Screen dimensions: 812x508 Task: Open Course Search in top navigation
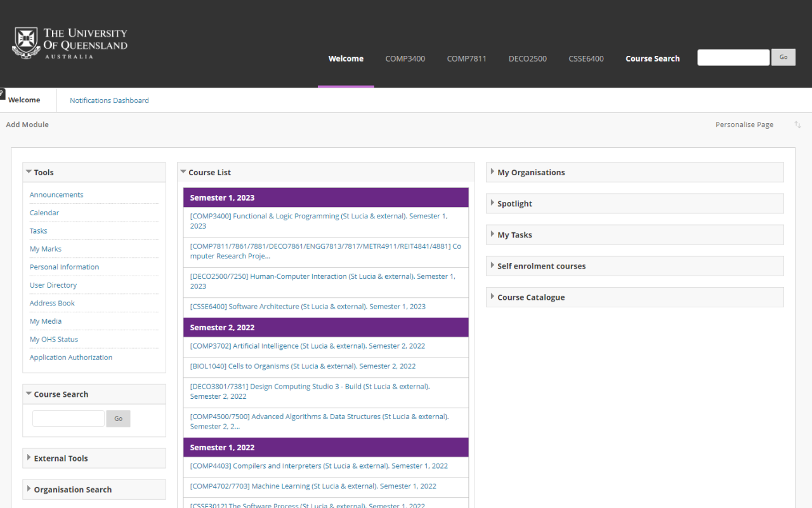[652, 58]
